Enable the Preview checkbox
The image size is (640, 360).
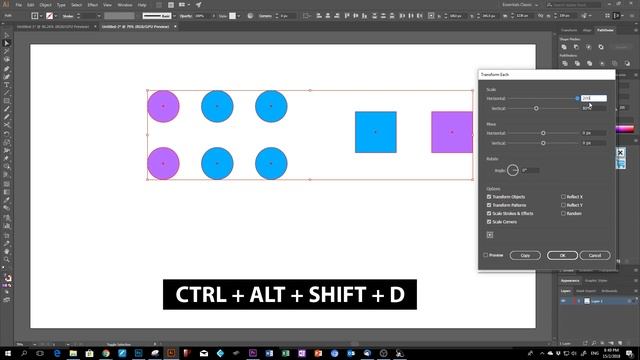pyautogui.click(x=486, y=255)
